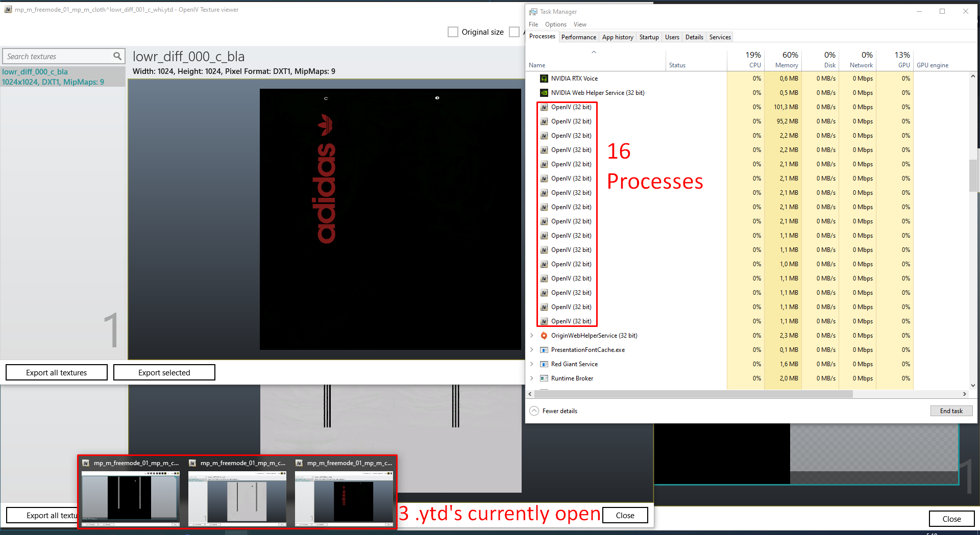Click the Red Giant Service icon

[544, 364]
